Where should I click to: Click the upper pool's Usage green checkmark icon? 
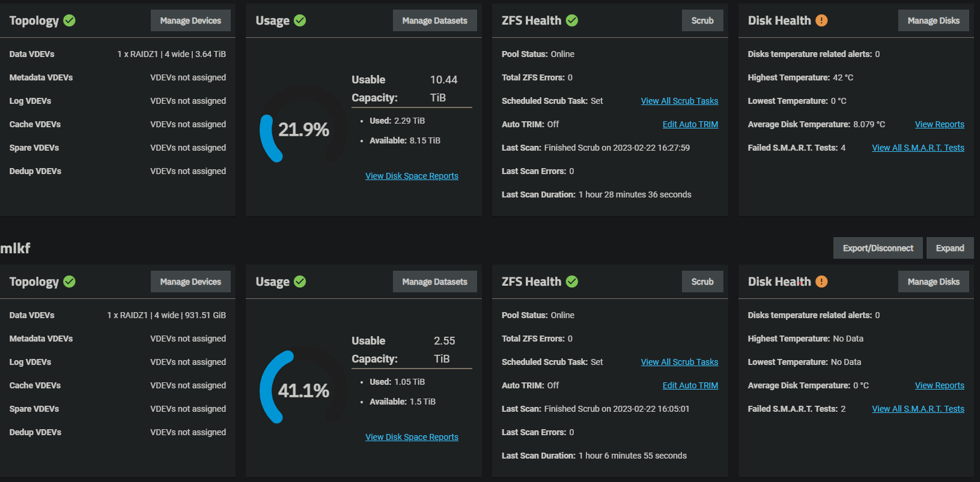click(x=300, y=20)
